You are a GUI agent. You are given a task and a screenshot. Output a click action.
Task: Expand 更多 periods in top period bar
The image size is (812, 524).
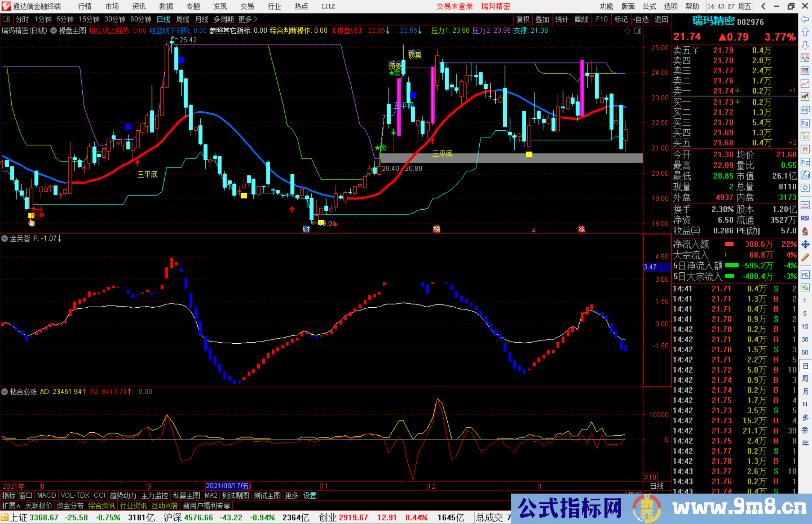tap(248, 19)
